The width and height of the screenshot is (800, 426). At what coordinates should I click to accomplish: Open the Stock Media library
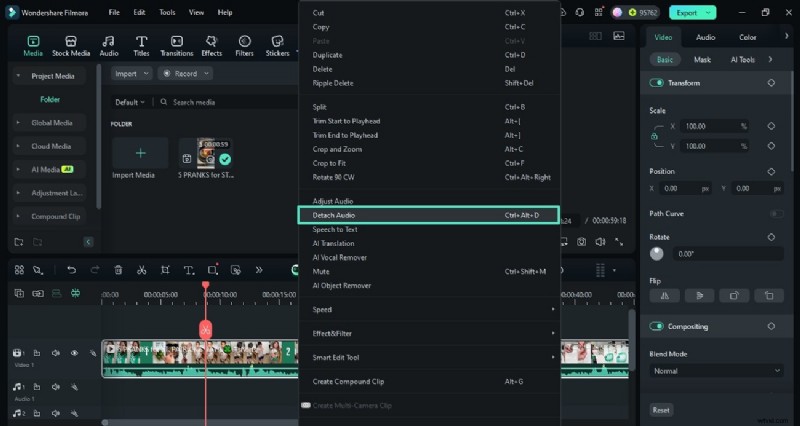(x=71, y=45)
